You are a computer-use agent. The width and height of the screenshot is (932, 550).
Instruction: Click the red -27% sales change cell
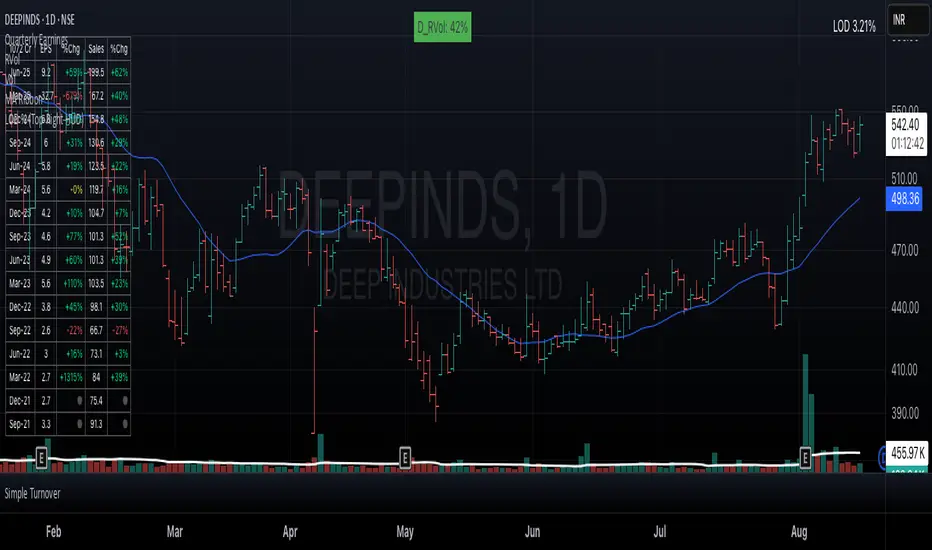click(120, 330)
